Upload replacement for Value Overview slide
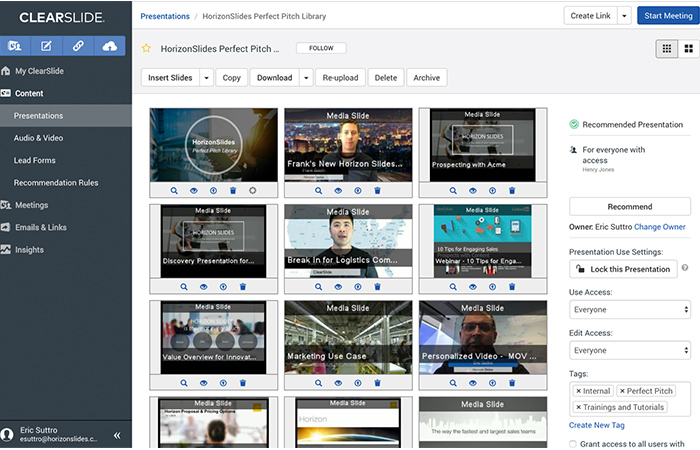700x450 pixels. (223, 383)
